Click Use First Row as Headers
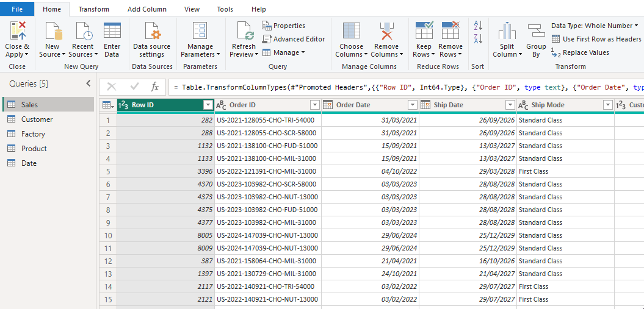This screenshot has height=309, width=644. 596,39
